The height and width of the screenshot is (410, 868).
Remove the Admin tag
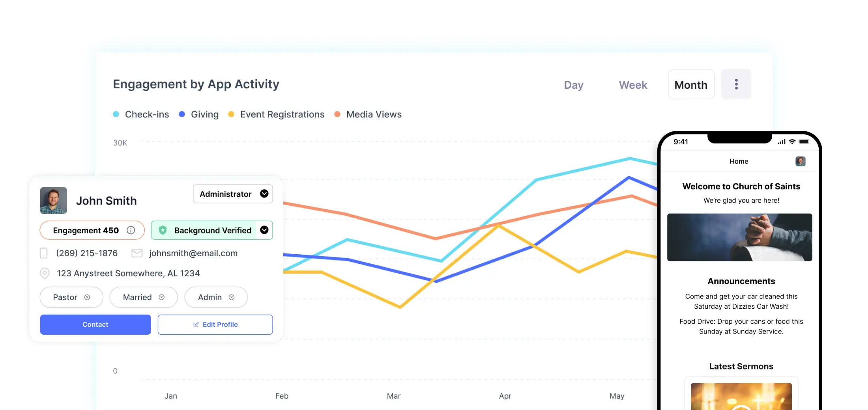pos(232,297)
